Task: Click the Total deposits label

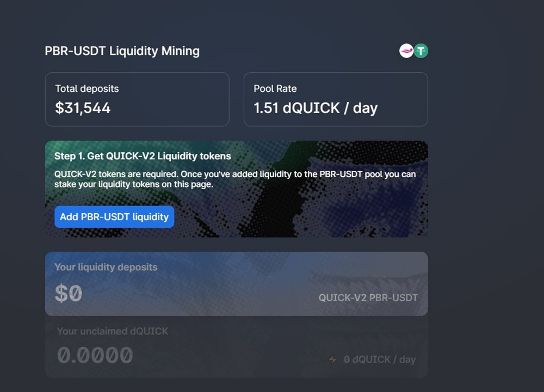Action: (86, 89)
